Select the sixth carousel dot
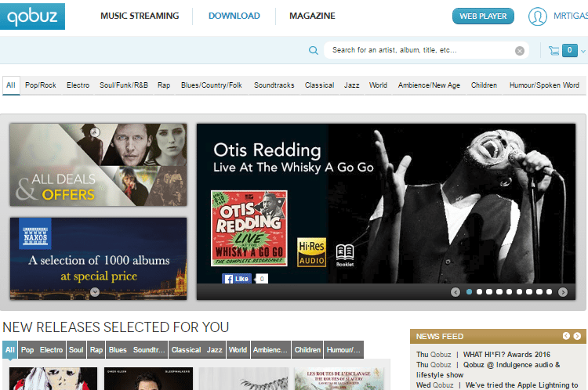 coord(519,292)
